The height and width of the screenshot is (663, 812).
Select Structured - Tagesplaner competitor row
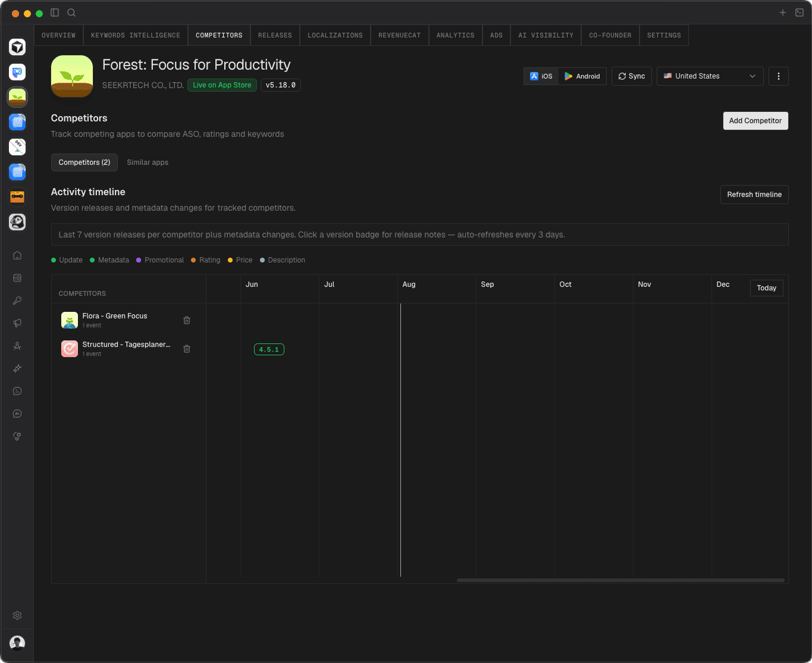pos(128,349)
